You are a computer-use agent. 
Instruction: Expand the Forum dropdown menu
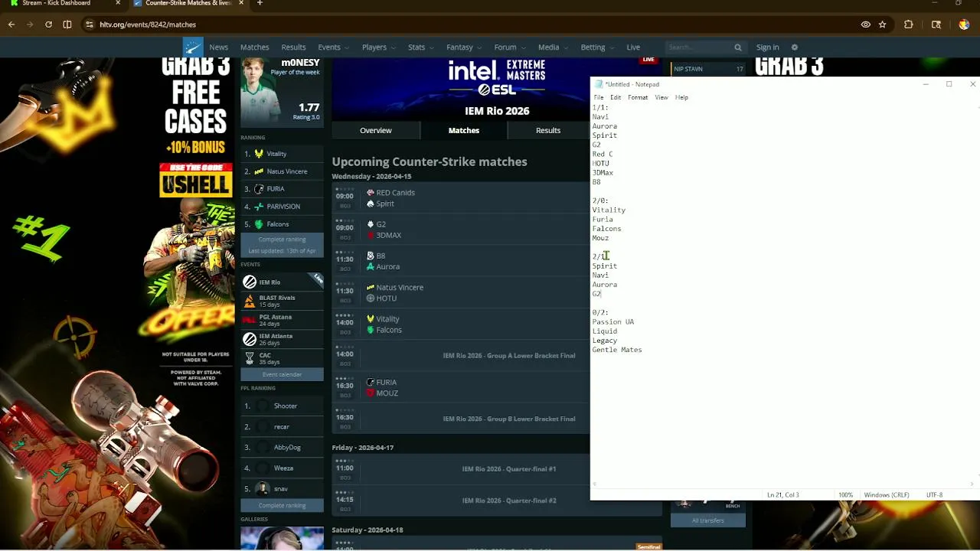pyautogui.click(x=510, y=47)
